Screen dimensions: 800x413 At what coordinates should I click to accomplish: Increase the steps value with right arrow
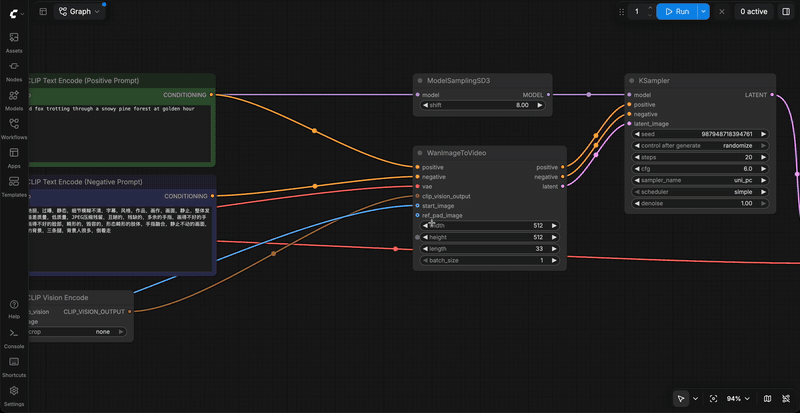763,157
